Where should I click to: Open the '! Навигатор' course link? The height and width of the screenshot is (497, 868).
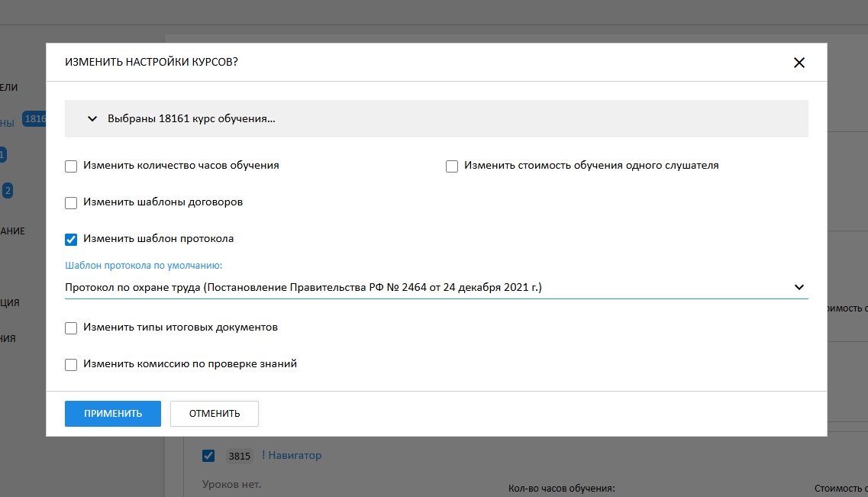pos(292,456)
